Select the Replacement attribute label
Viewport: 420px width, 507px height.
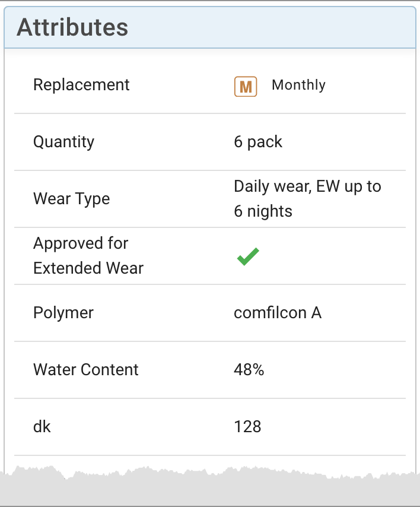click(81, 85)
